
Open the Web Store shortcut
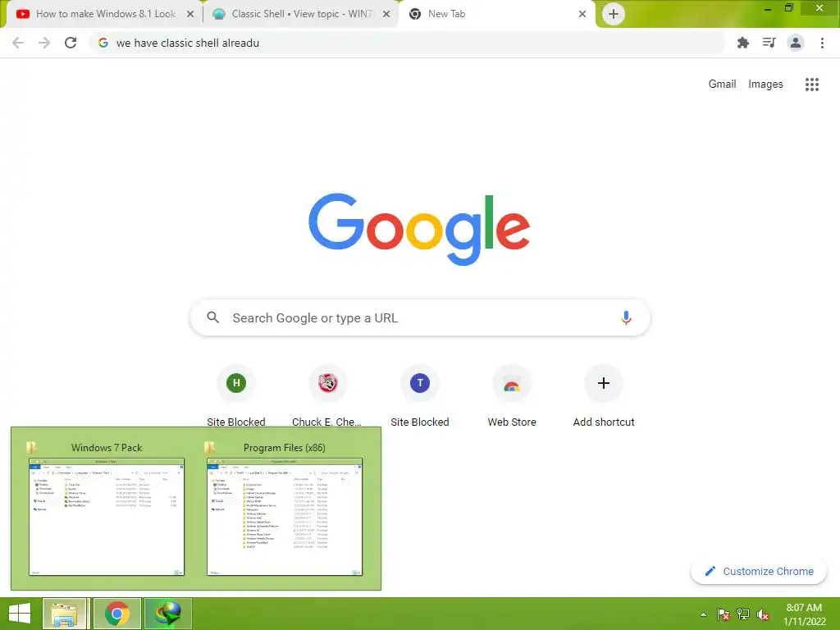(512, 396)
